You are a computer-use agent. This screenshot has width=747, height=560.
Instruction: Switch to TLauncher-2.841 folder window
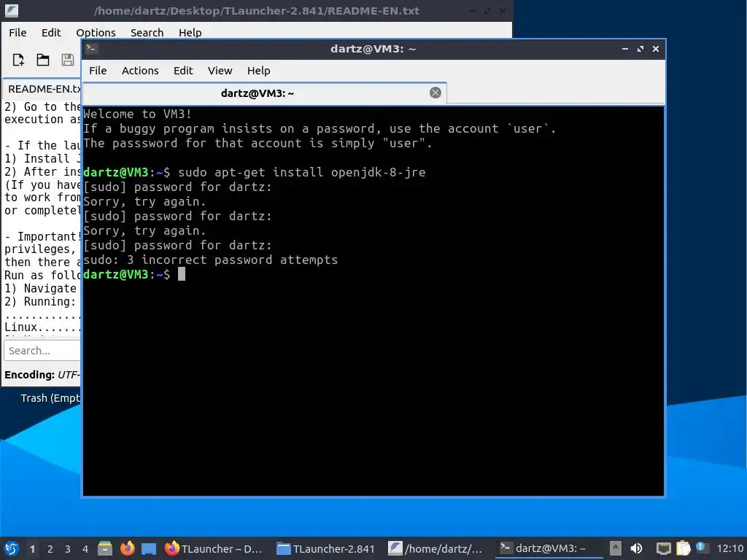326,548
